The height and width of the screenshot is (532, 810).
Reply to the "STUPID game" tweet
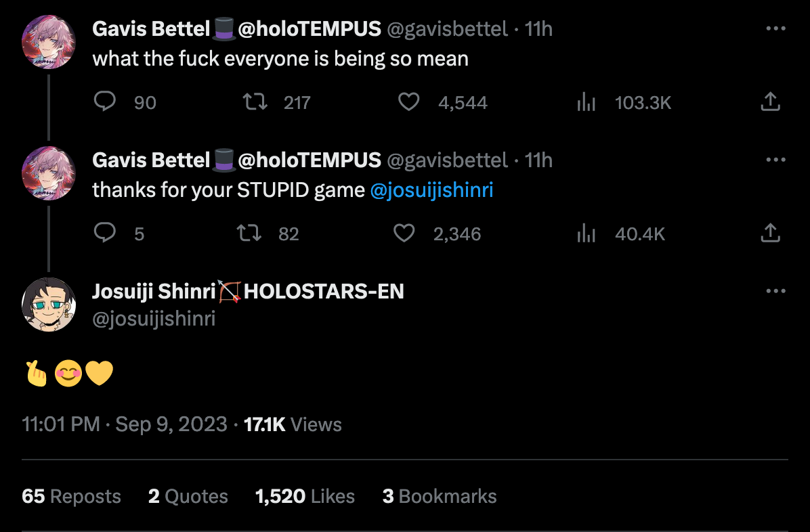point(105,234)
